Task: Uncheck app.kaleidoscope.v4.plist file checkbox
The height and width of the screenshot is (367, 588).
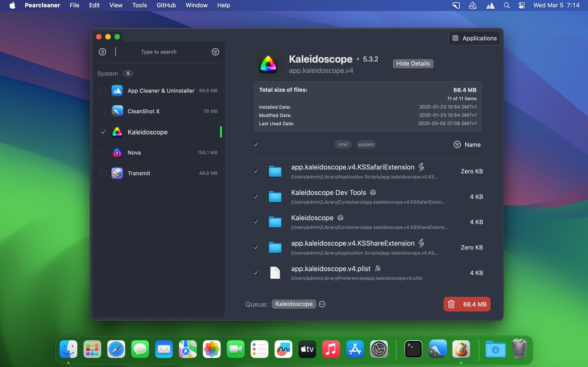Action: (x=256, y=273)
